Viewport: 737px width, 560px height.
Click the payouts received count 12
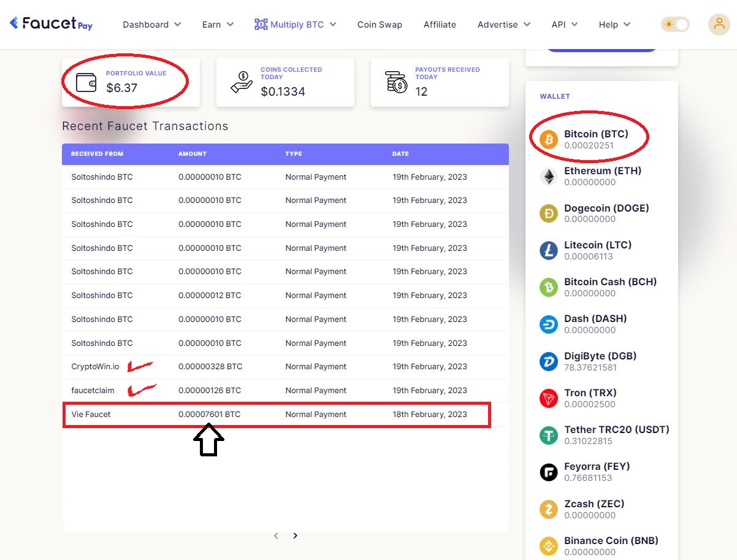(421, 92)
